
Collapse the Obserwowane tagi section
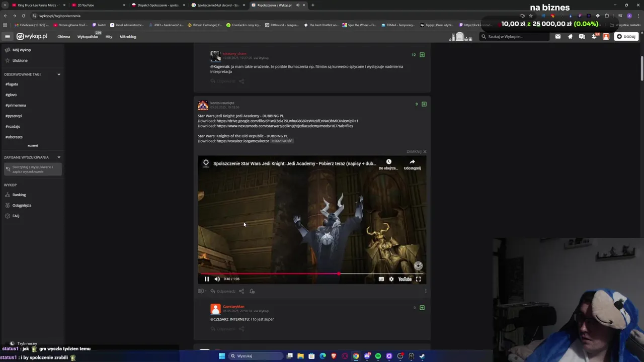[58, 74]
